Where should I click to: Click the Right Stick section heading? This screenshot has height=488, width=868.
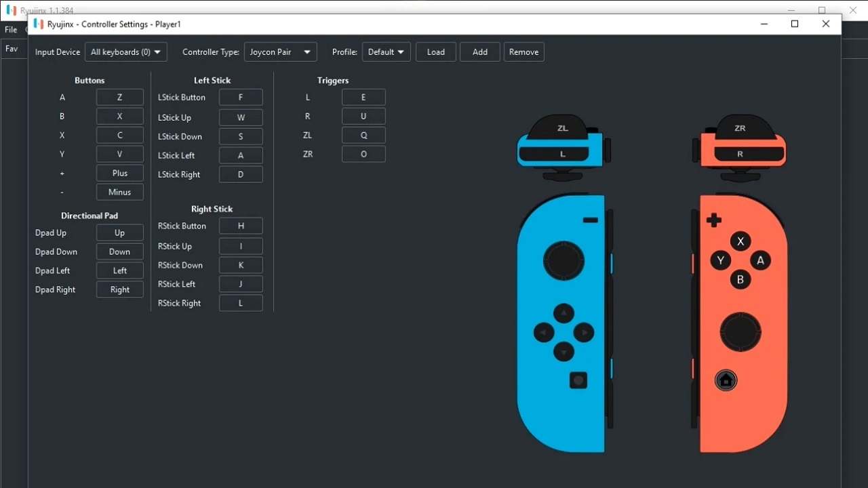coord(212,209)
